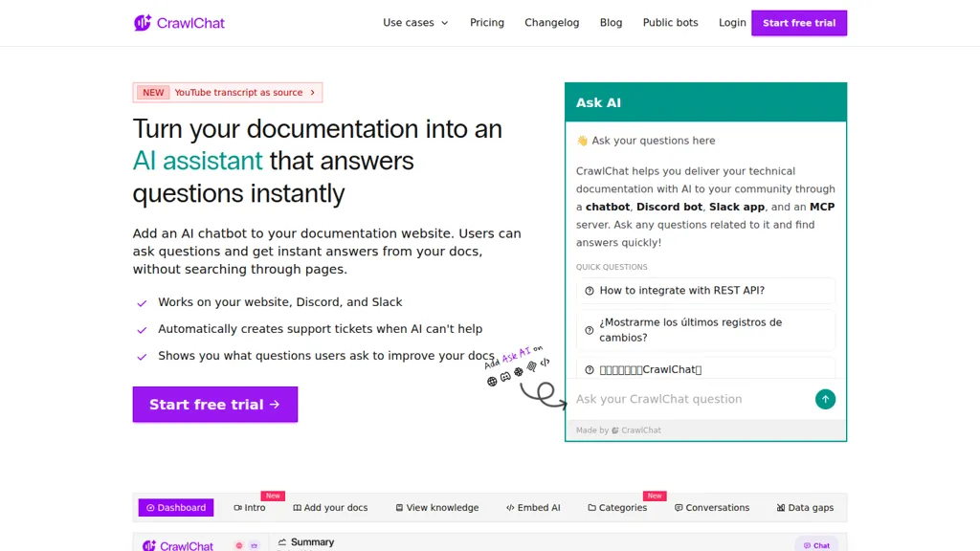Screen dimensions: 980x551
Task: Focus the Ask your CrawlChat question field
Action: point(691,399)
